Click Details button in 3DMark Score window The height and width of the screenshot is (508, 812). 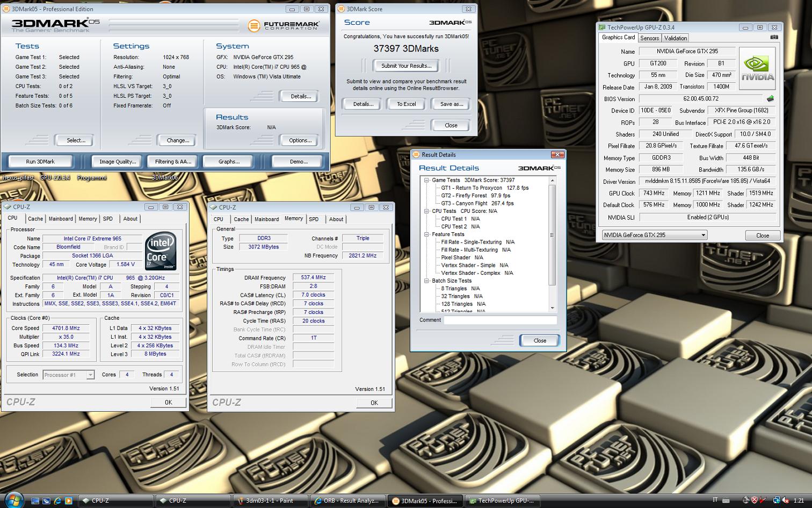click(363, 104)
